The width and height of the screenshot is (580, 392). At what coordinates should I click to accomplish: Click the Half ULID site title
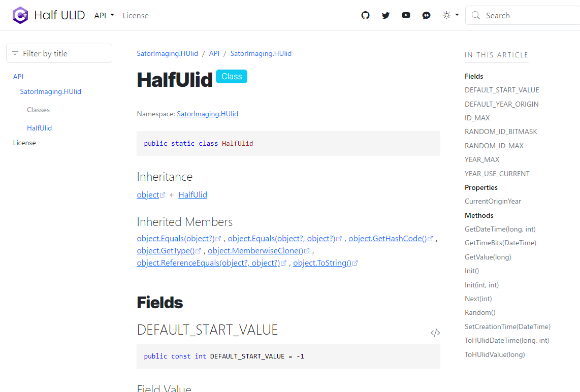pos(59,15)
